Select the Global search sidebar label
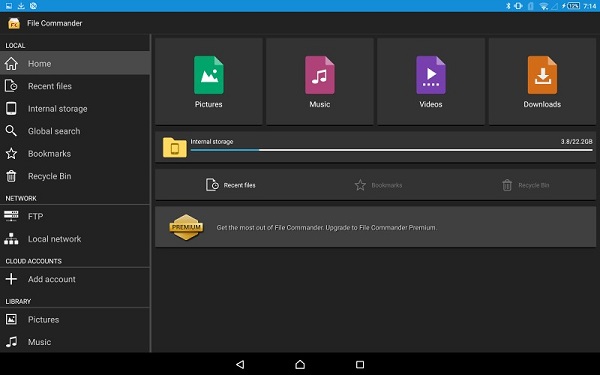Image resolution: width=600 pixels, height=375 pixels. click(54, 131)
